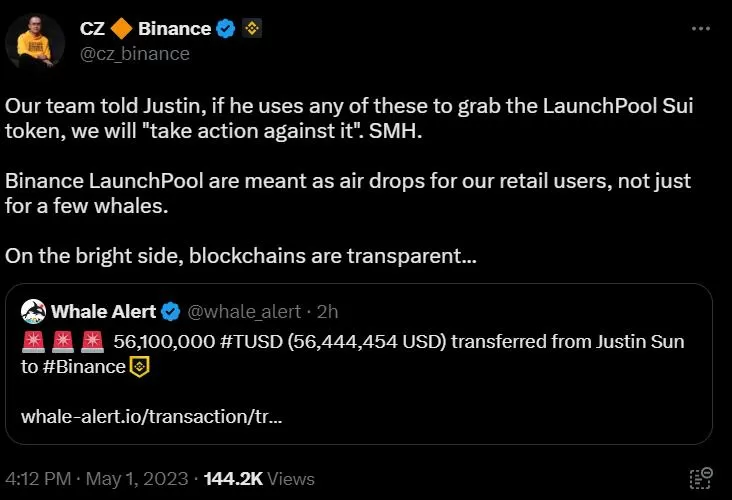Click Whale Alert's blue verified checkmark
The height and width of the screenshot is (500, 732).
point(170,311)
